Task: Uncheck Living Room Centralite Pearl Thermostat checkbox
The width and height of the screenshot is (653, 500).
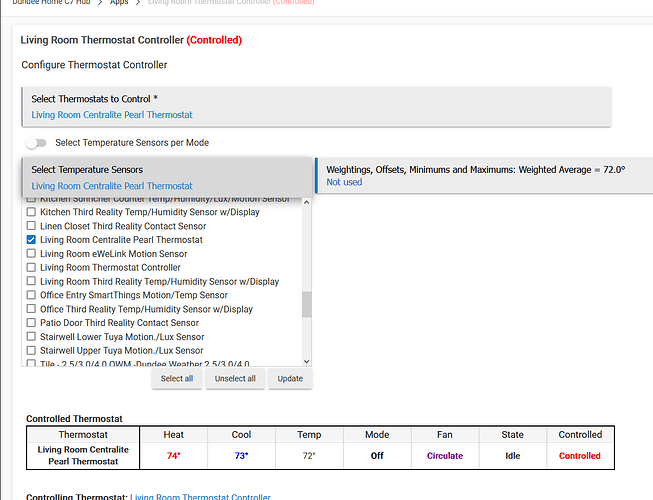Action: (x=31, y=240)
